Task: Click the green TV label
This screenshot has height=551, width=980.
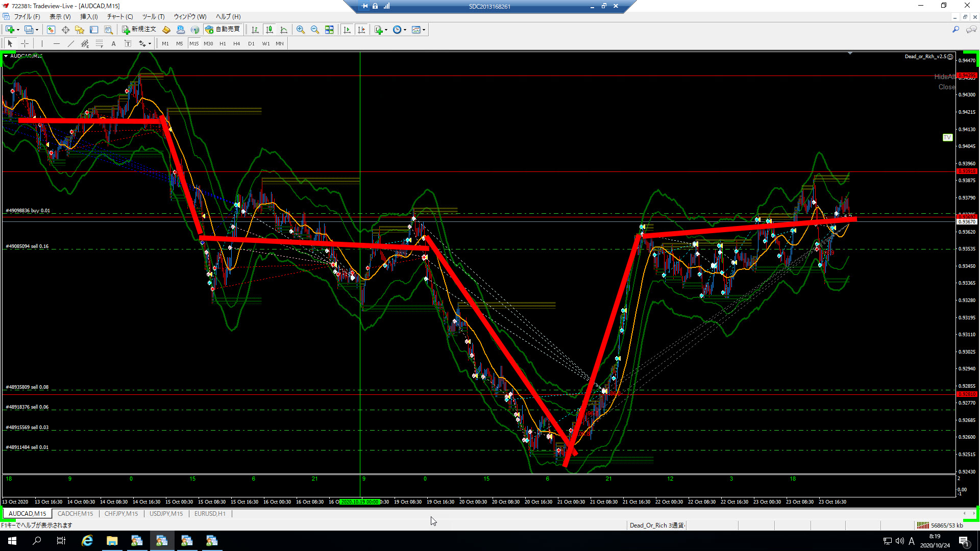Action: click(947, 137)
